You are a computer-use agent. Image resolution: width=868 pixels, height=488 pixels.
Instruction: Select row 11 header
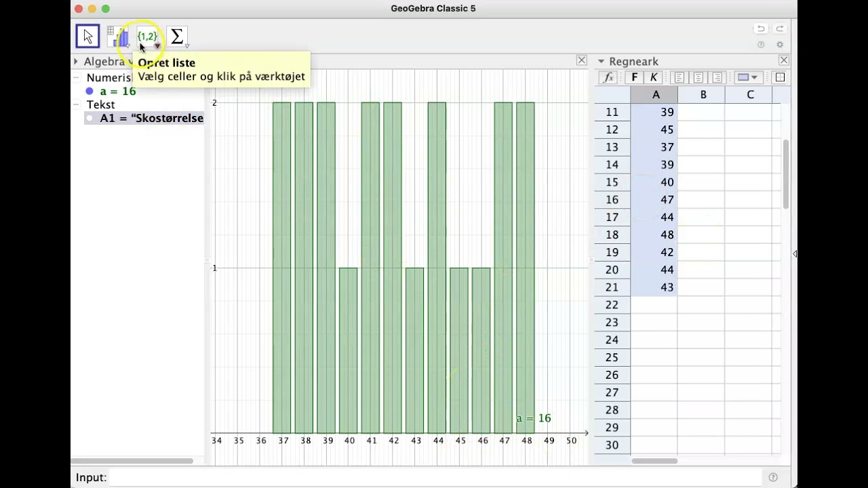(612, 112)
